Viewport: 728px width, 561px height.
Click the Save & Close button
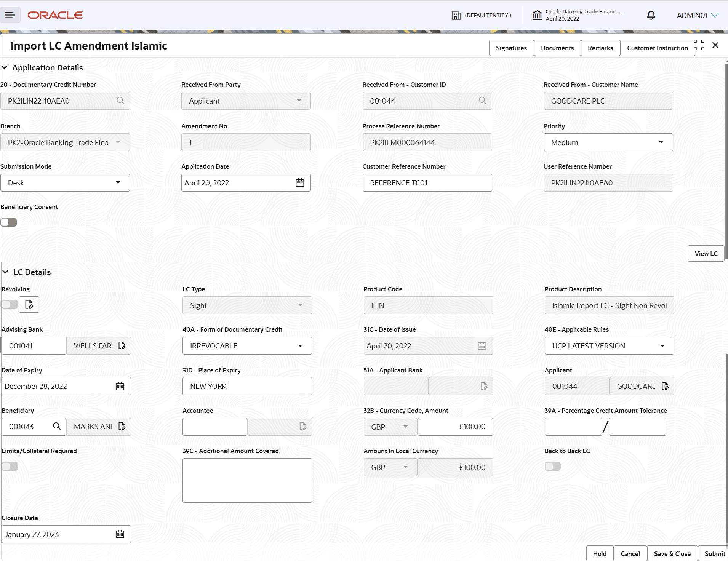click(672, 553)
